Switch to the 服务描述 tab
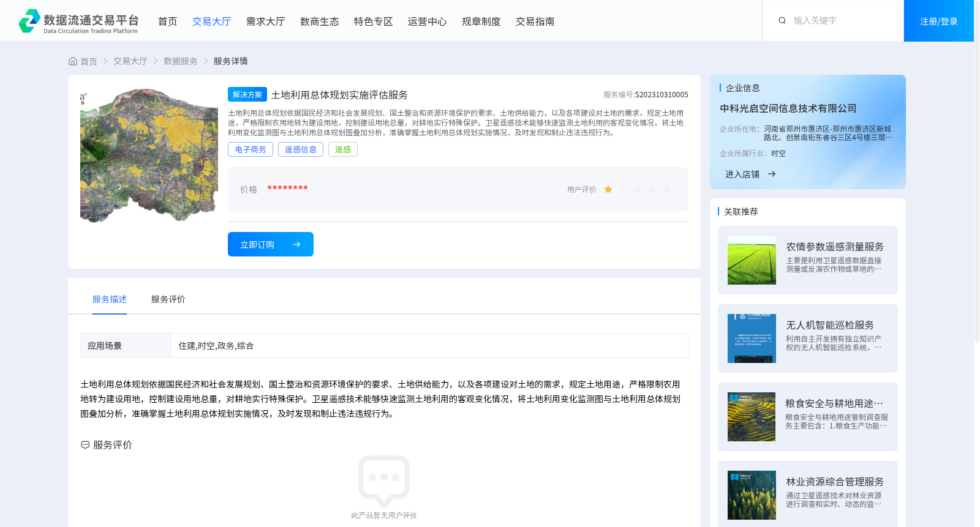The height and width of the screenshot is (527, 980). click(110, 299)
